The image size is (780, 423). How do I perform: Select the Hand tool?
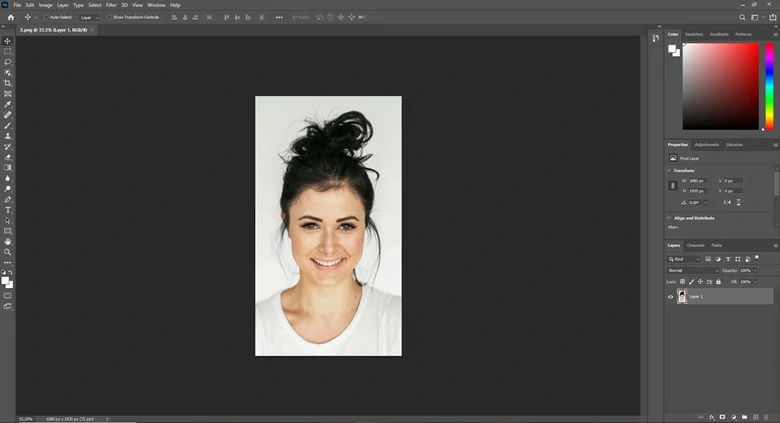click(7, 241)
